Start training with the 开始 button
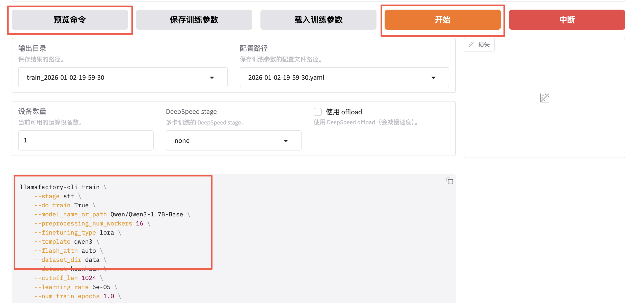 tap(442, 20)
